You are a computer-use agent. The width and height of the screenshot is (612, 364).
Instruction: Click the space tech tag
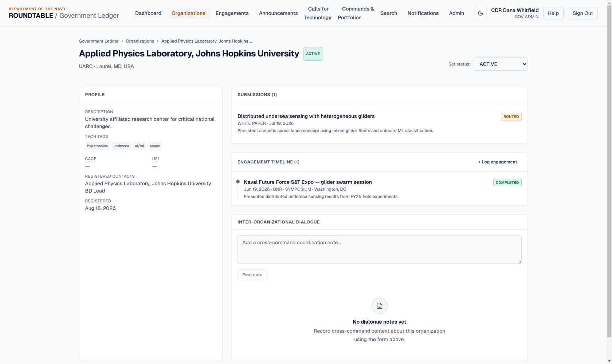tap(155, 146)
